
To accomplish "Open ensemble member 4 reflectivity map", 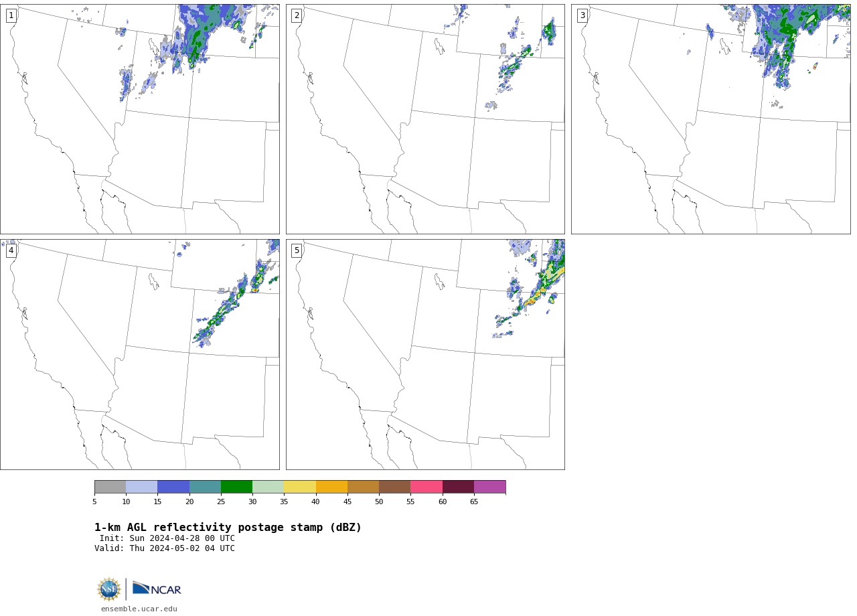I will coord(140,354).
